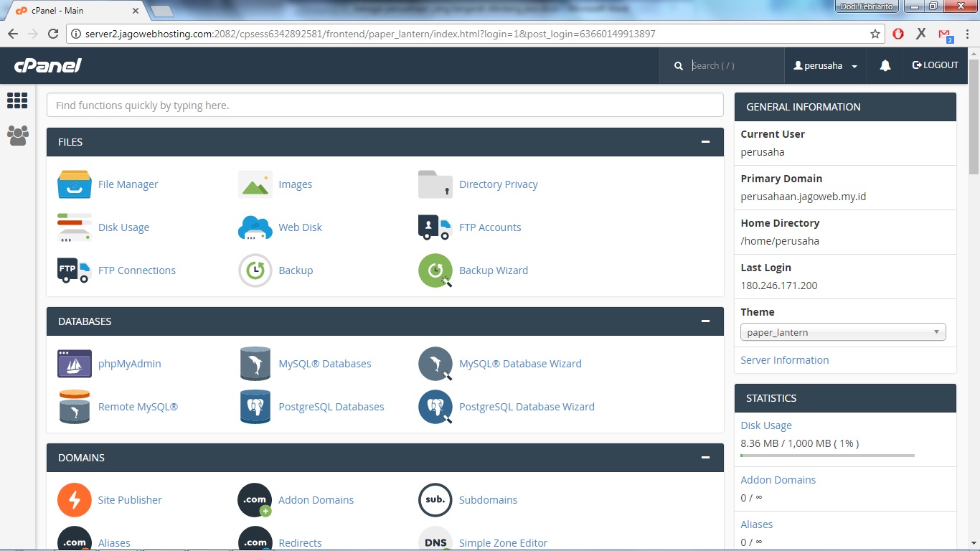This screenshot has width=980, height=551.
Task: Collapse the DOMAINS section
Action: 706,458
